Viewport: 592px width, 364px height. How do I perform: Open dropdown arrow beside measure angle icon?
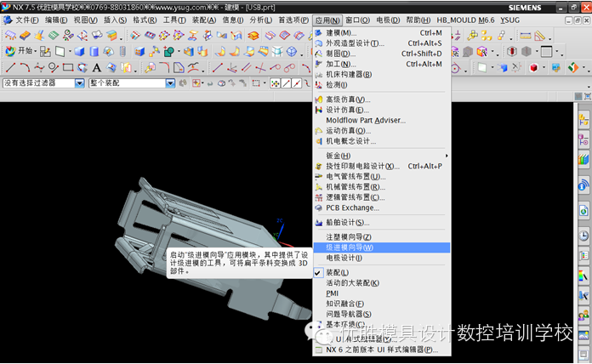click(550, 37)
